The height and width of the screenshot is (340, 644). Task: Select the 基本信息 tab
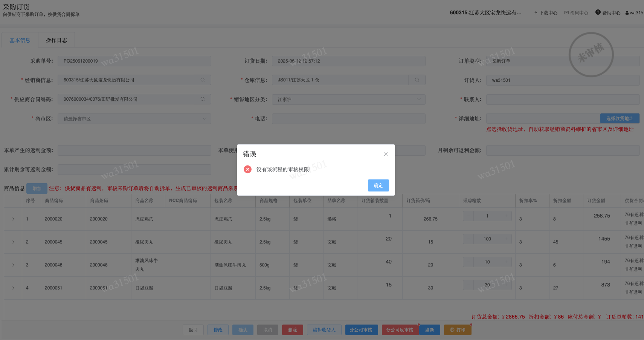[20, 40]
